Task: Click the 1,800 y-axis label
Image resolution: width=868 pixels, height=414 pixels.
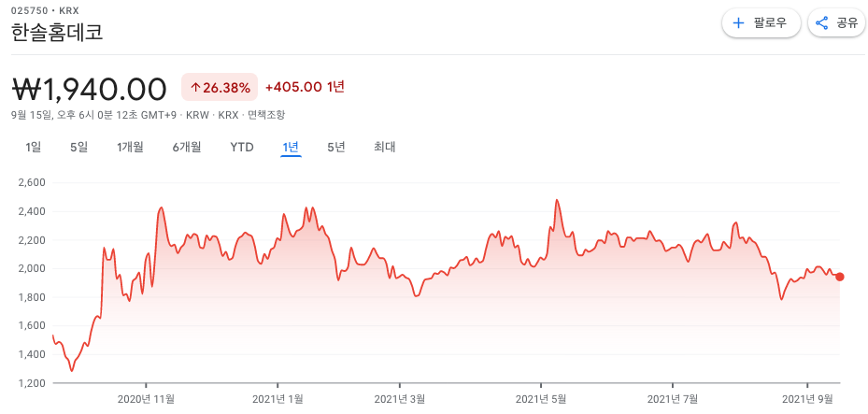Action: coord(32,297)
